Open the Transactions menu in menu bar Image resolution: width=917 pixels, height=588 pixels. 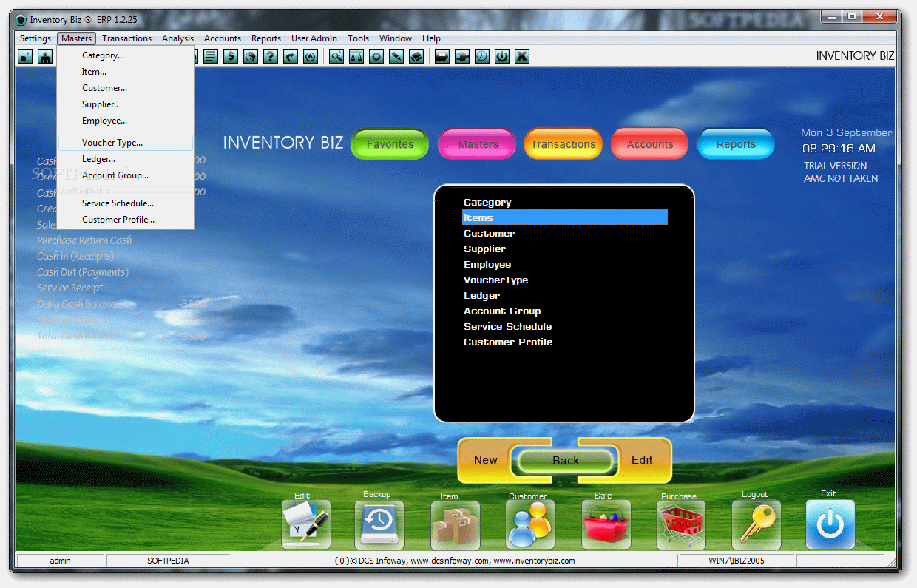[x=127, y=38]
